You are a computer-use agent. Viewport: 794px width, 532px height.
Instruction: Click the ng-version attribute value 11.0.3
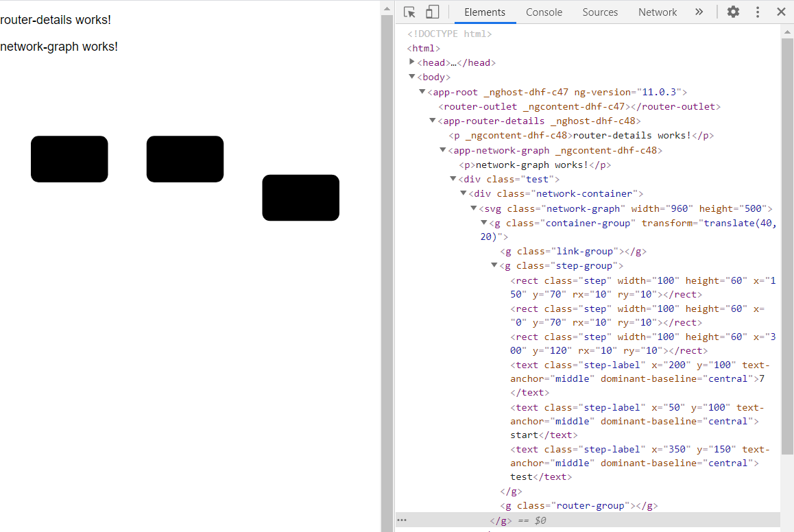[x=659, y=92]
